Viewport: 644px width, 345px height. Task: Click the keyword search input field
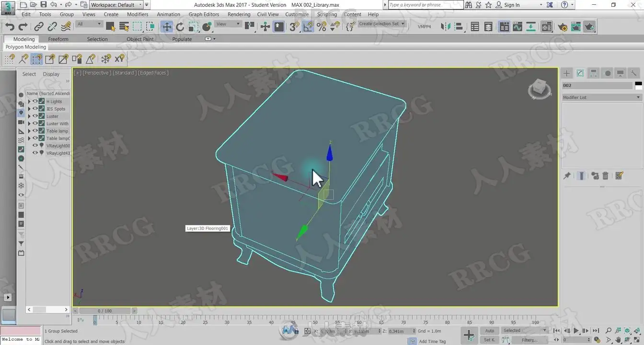pyautogui.click(x=425, y=5)
